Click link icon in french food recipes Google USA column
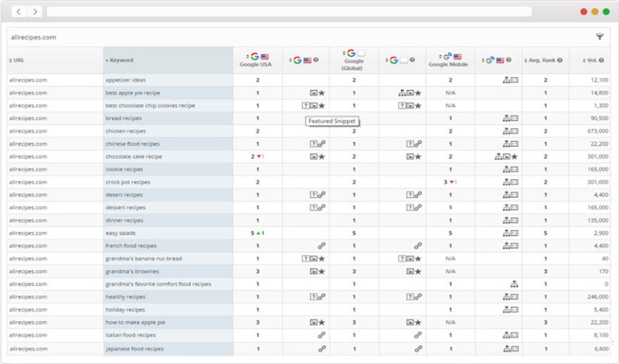The width and height of the screenshot is (619, 364). tap(322, 246)
